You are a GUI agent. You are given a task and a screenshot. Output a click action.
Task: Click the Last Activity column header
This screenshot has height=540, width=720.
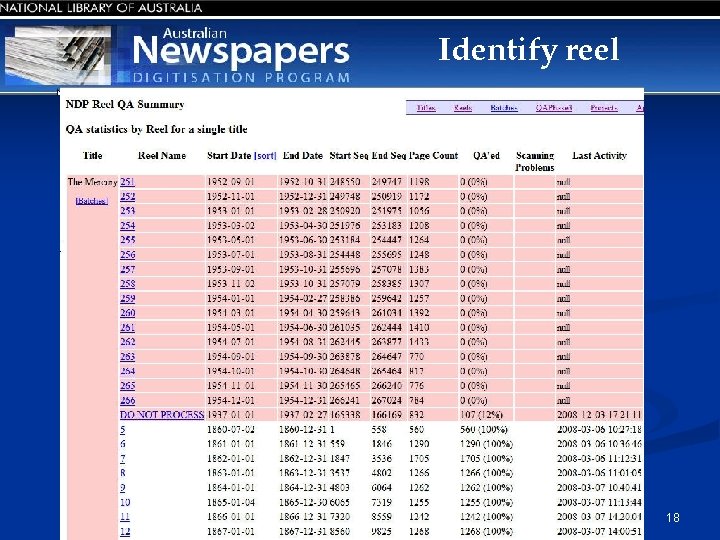click(x=599, y=156)
